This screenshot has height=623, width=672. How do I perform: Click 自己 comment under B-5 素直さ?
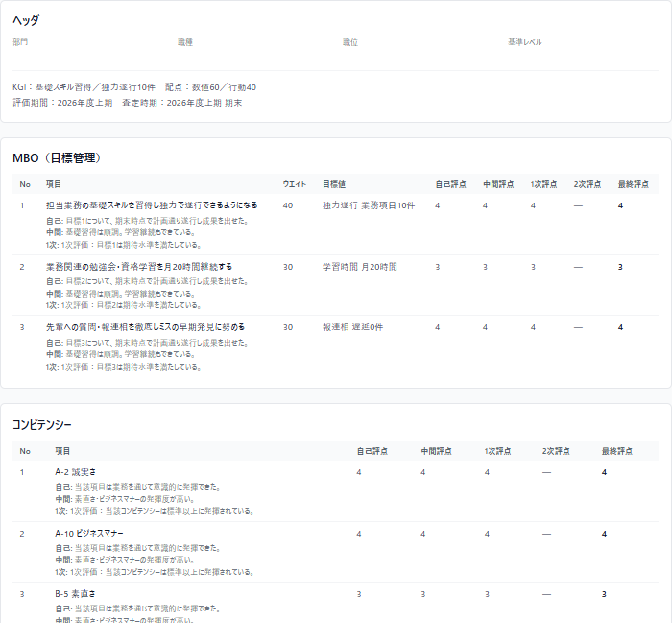pyautogui.click(x=137, y=609)
